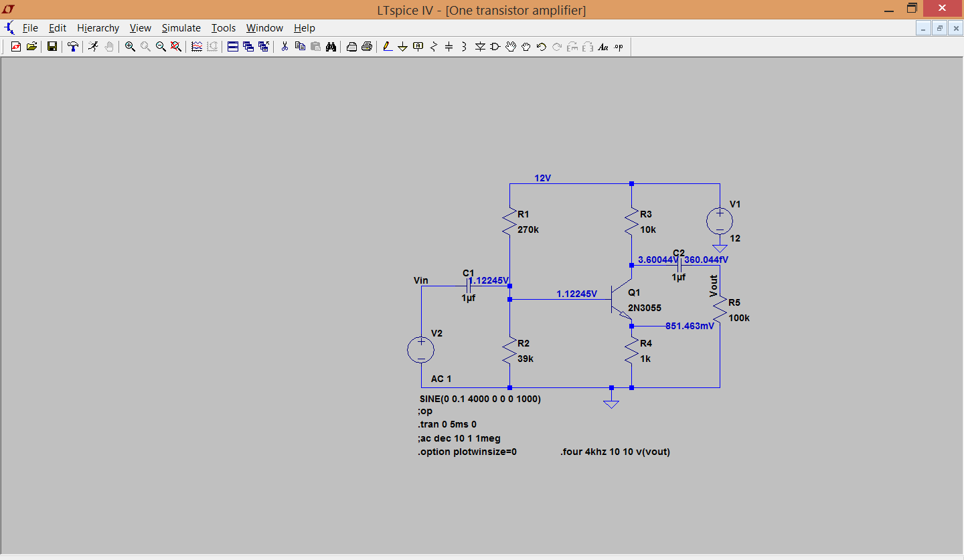964x560 pixels.
Task: Tile windows horizontally with the toolbar icon
Action: click(233, 46)
